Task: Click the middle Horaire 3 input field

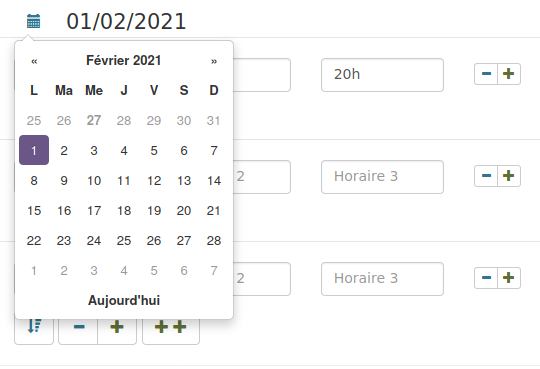Action: pos(382,177)
